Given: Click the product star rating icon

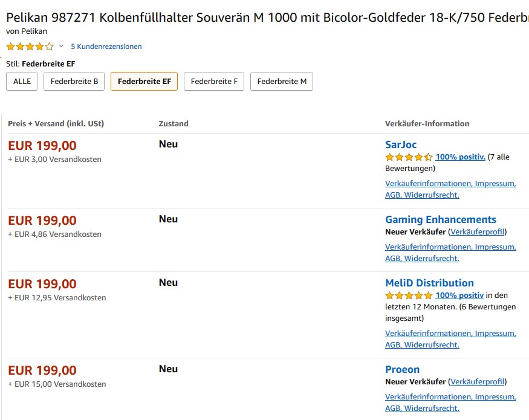Looking at the screenshot, I should click(30, 47).
